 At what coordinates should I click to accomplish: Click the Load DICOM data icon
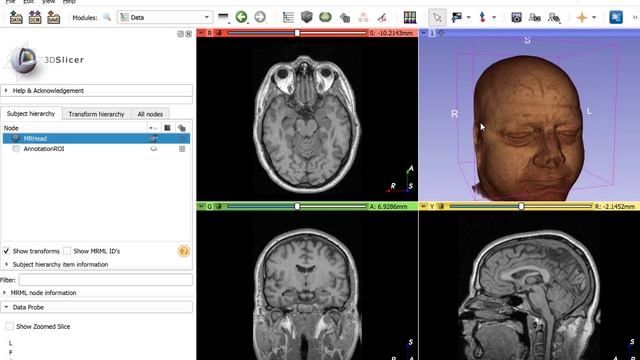point(35,18)
